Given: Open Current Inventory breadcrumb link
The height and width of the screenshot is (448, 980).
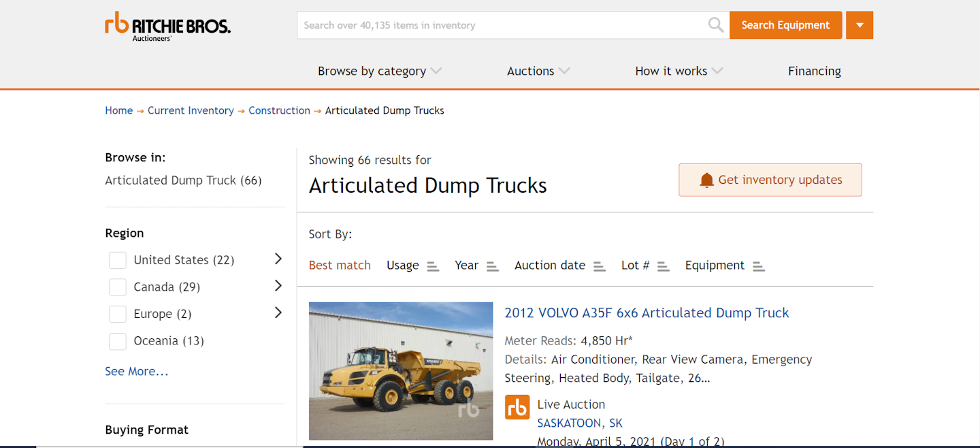Looking at the screenshot, I should (x=191, y=110).
